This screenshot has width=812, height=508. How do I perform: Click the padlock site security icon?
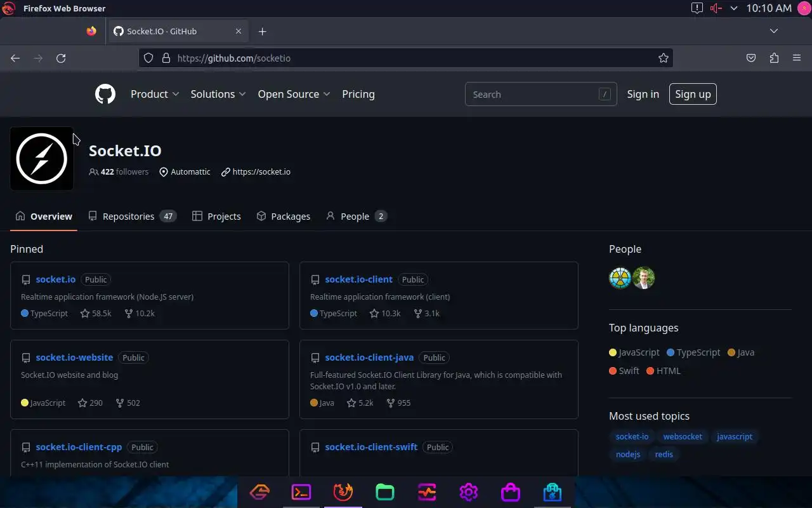[x=166, y=58]
